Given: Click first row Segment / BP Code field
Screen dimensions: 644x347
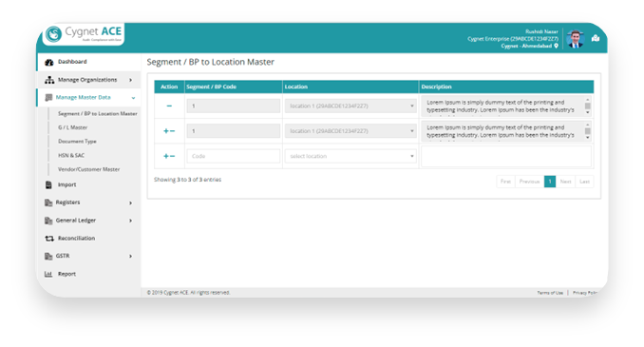Looking at the screenshot, I should click(x=234, y=106).
